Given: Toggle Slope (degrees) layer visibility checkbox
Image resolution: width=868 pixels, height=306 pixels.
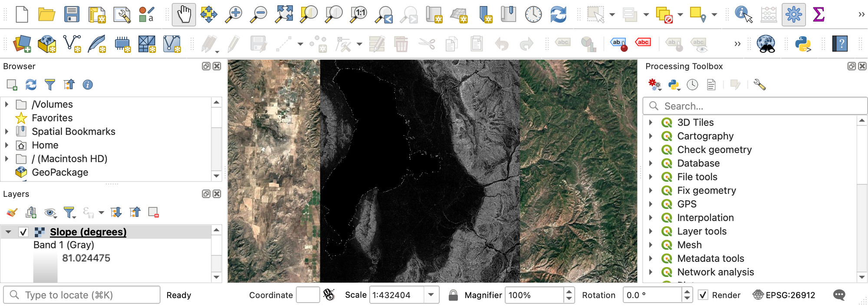Looking at the screenshot, I should pyautogui.click(x=23, y=232).
